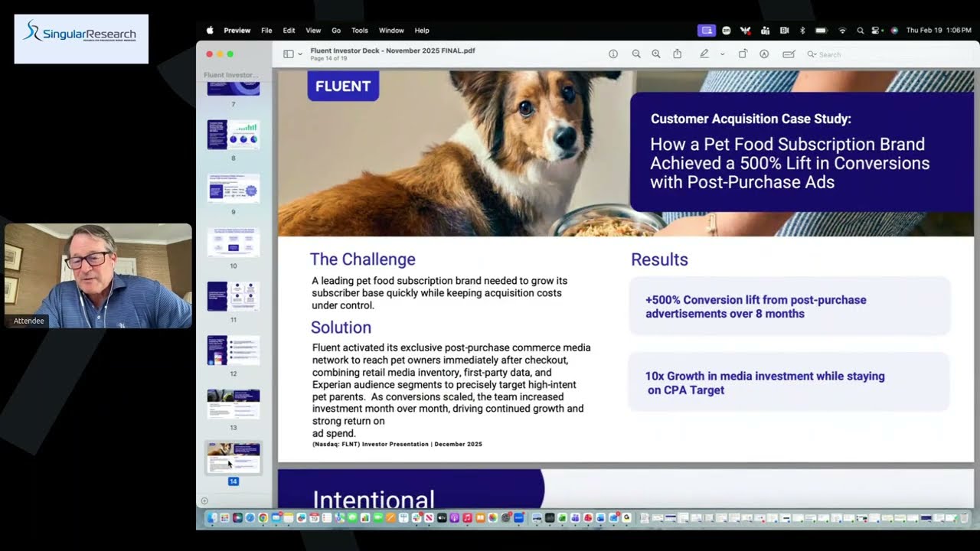The image size is (980, 551).
Task: Click the SingularResearch logo
Action: [x=81, y=38]
